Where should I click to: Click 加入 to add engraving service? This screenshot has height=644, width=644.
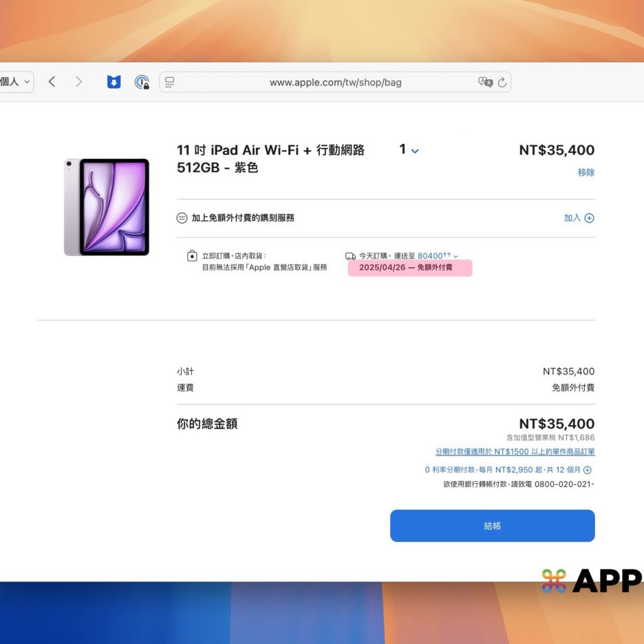coord(578,218)
